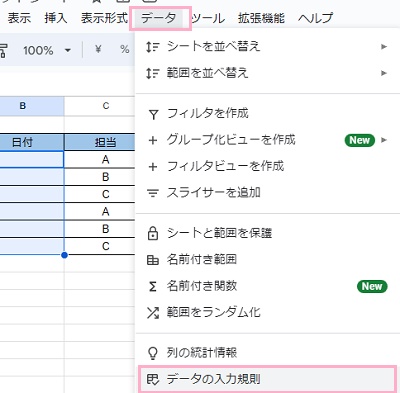Select column B header
The height and width of the screenshot is (393, 400).
click(32, 106)
